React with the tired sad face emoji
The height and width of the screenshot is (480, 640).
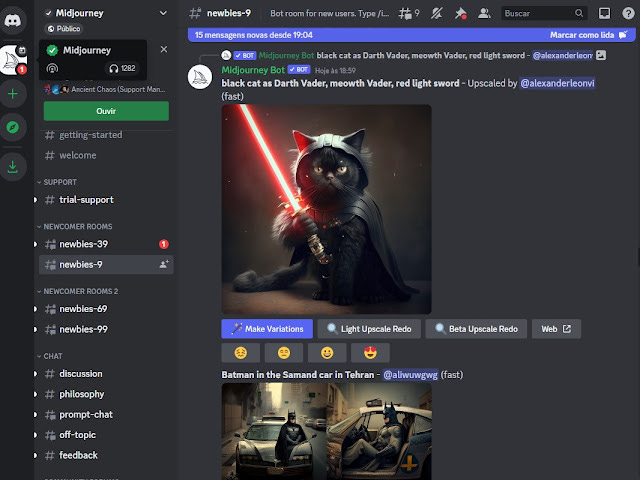click(x=240, y=353)
